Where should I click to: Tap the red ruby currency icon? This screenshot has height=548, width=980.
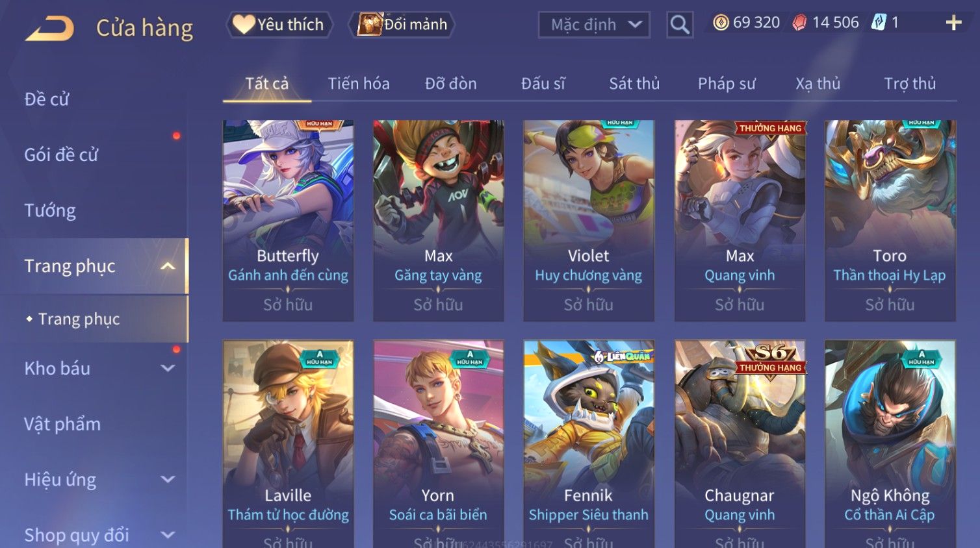pyautogui.click(x=799, y=23)
